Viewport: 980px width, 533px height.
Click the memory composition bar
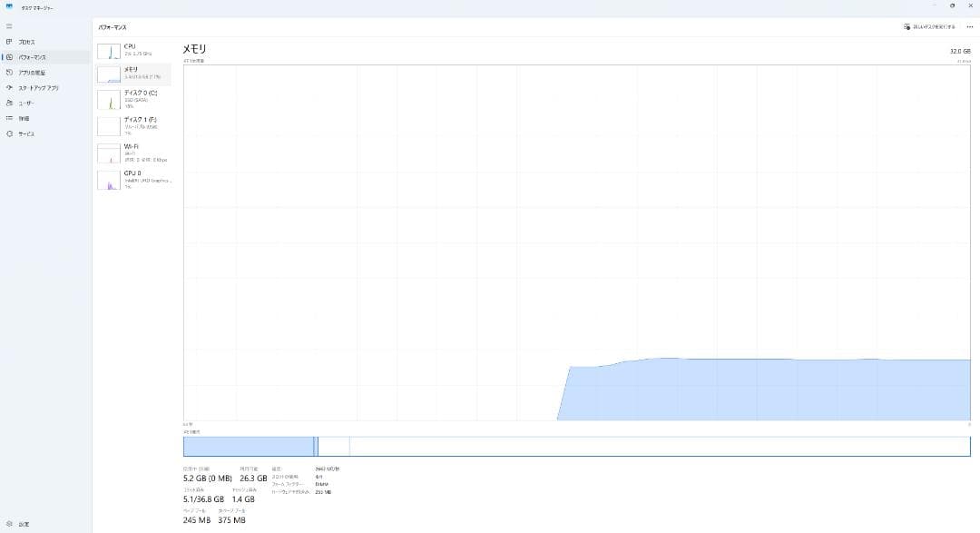576,446
